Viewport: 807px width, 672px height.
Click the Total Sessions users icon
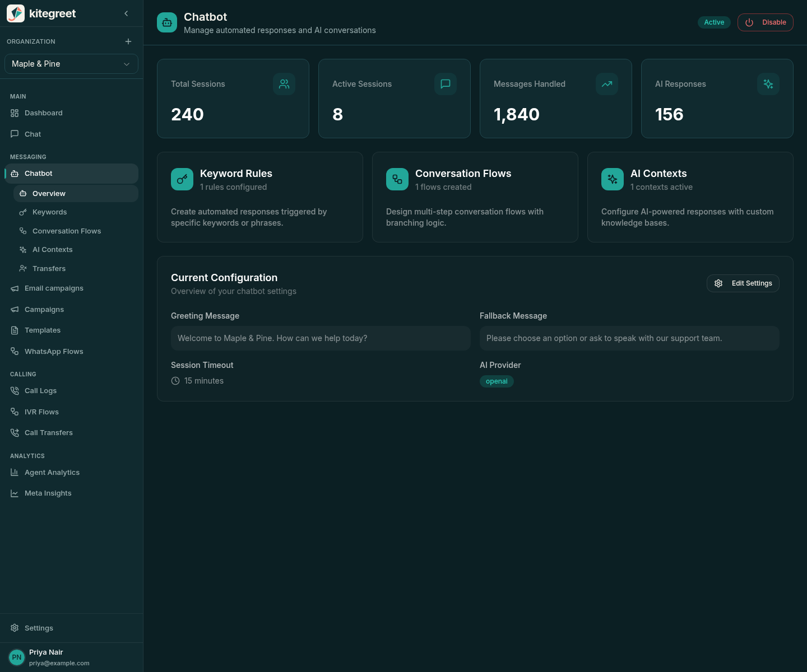284,84
